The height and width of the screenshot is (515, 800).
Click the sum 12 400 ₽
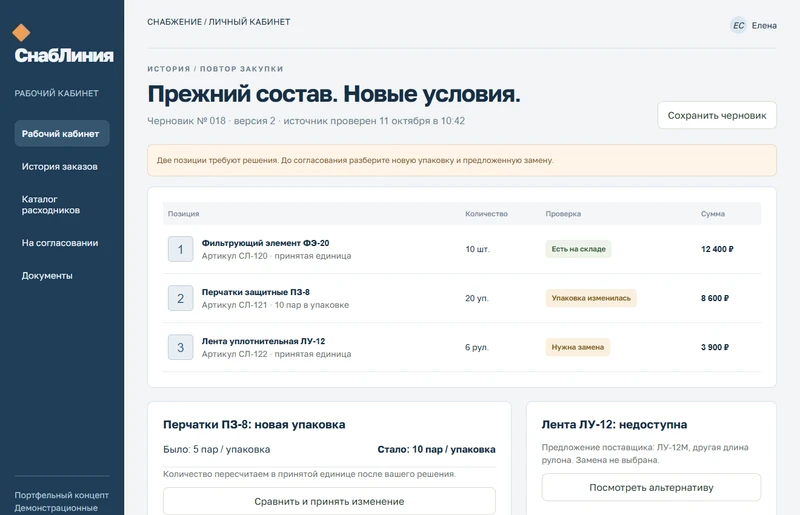[x=717, y=249]
